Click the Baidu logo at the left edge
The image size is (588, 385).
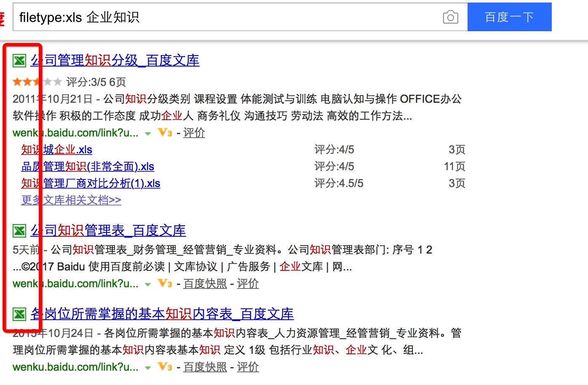click(x=3, y=17)
